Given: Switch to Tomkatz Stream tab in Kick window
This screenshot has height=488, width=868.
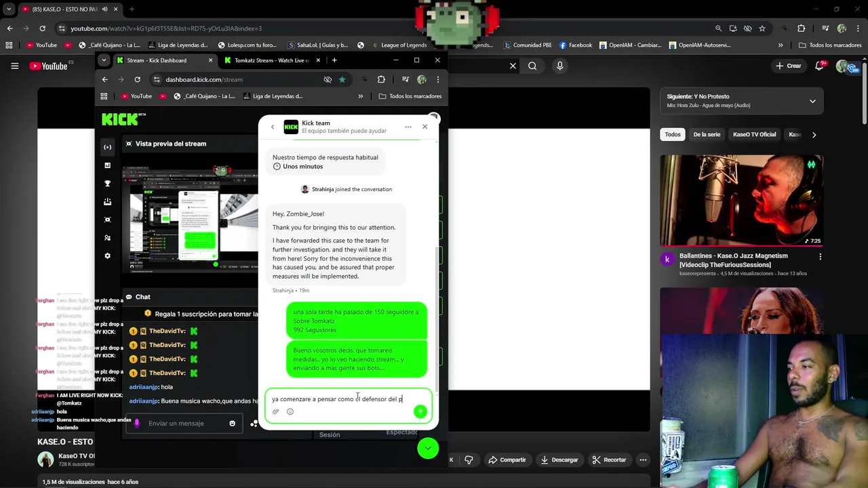Looking at the screenshot, I should 271,60.
